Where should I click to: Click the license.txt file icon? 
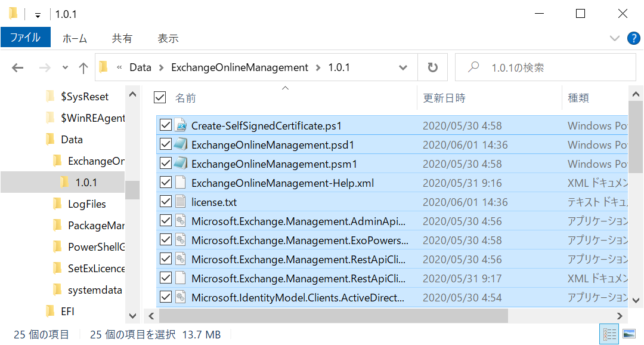click(181, 202)
